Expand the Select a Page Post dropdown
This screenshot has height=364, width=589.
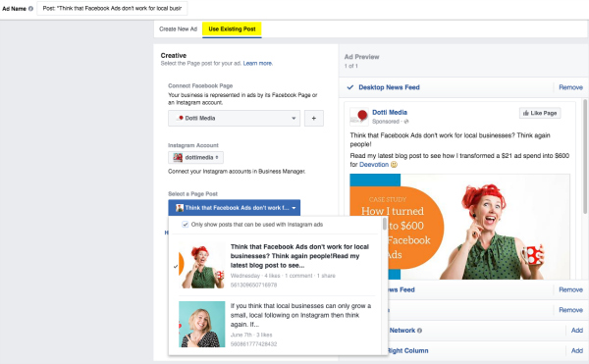(234, 208)
